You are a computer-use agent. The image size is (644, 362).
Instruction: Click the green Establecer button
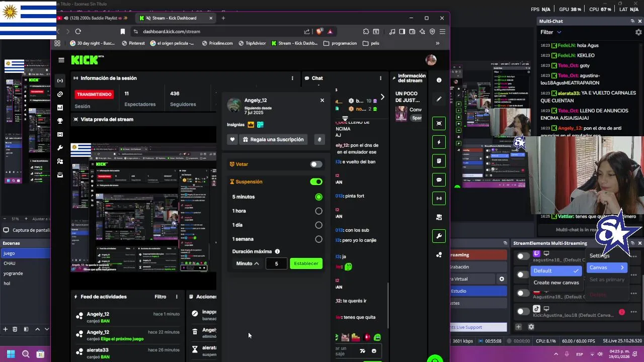(306, 263)
